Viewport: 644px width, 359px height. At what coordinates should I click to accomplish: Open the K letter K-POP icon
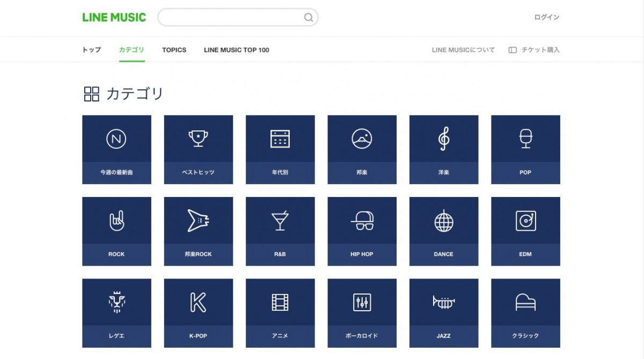(198, 302)
